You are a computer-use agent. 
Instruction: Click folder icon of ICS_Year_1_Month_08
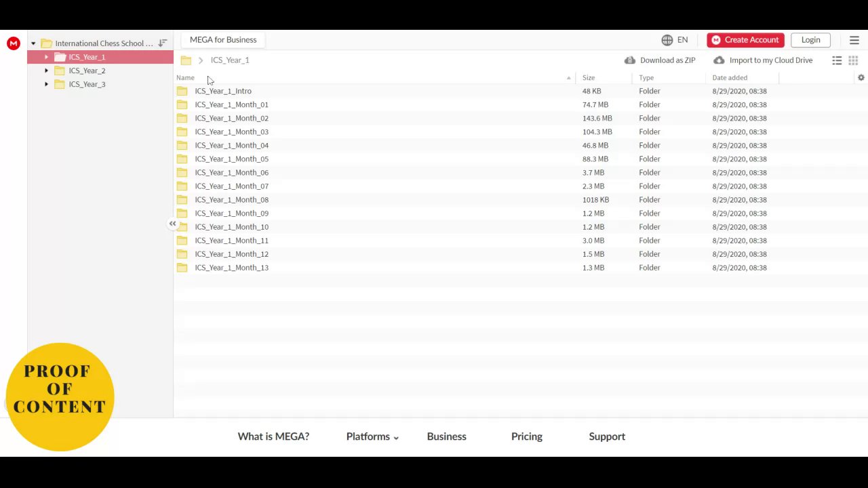coord(182,199)
